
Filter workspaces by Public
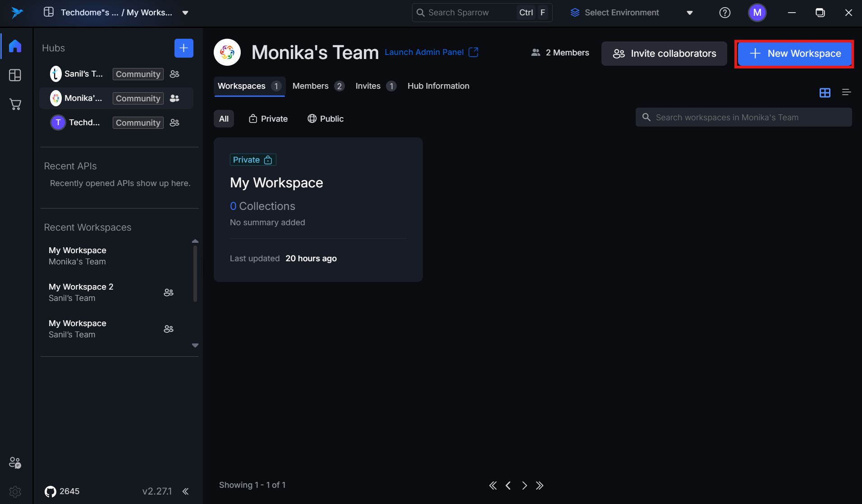click(x=326, y=119)
